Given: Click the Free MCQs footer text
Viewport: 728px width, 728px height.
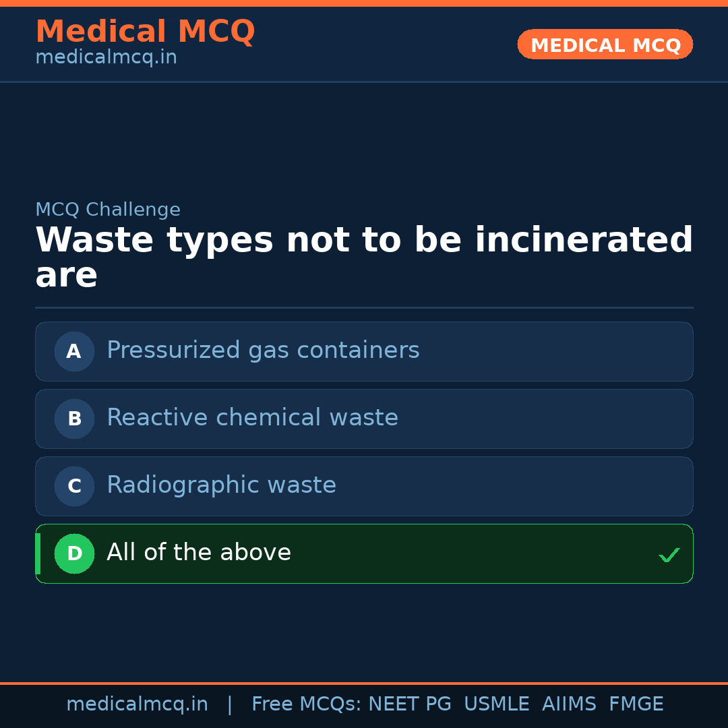Looking at the screenshot, I should pos(307,704).
